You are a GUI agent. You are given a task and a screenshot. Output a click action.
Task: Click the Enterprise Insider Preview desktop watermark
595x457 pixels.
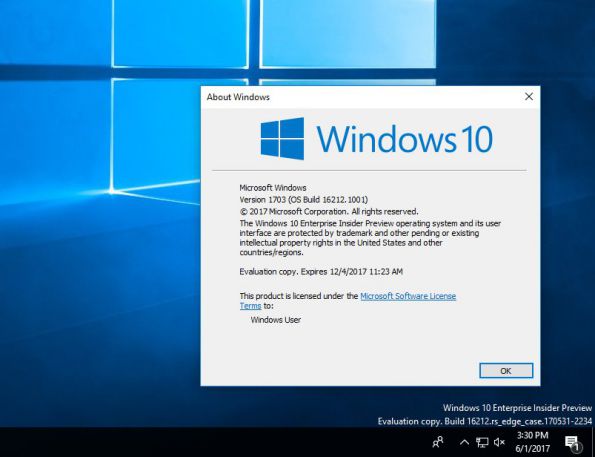tap(517, 408)
